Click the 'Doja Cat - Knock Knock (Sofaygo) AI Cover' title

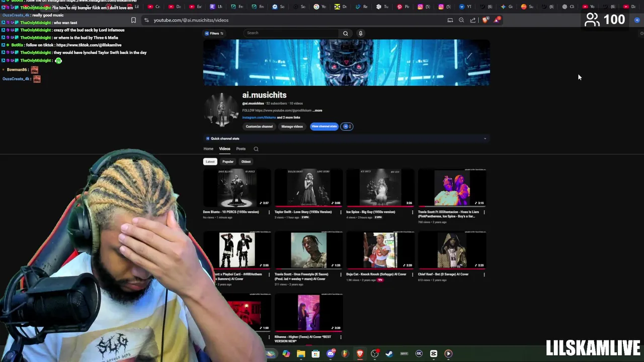click(376, 274)
